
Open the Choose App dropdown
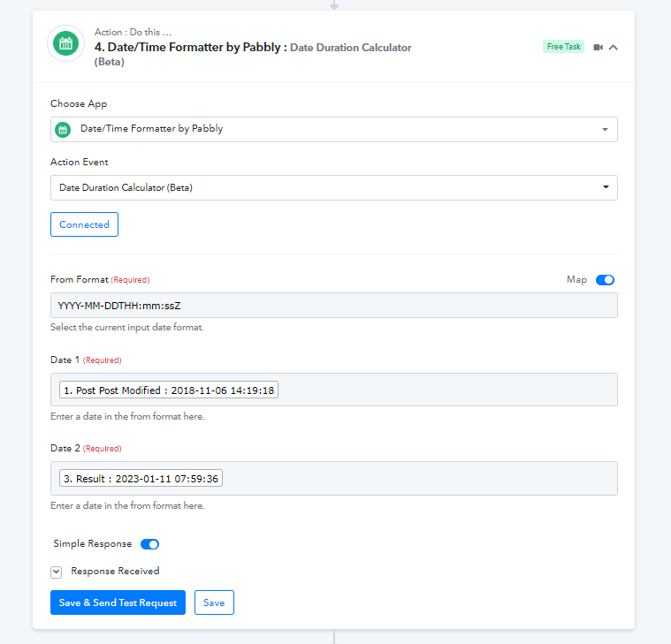pyautogui.click(x=334, y=129)
